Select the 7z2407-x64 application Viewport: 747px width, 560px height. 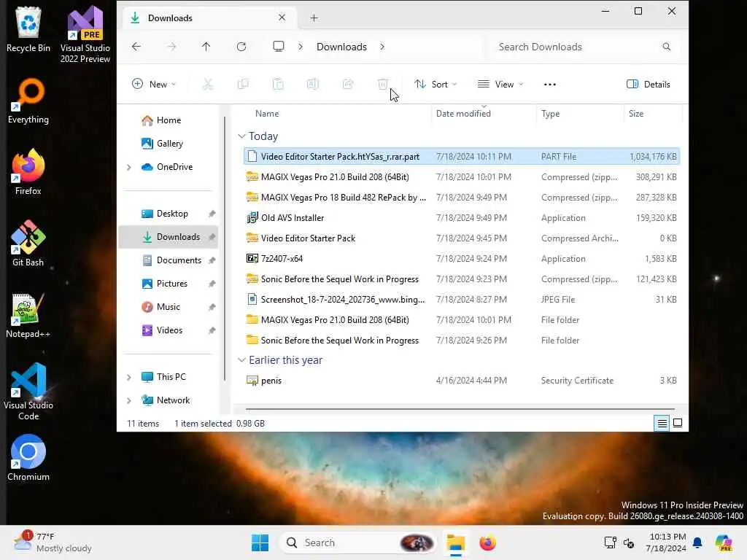click(x=462, y=259)
